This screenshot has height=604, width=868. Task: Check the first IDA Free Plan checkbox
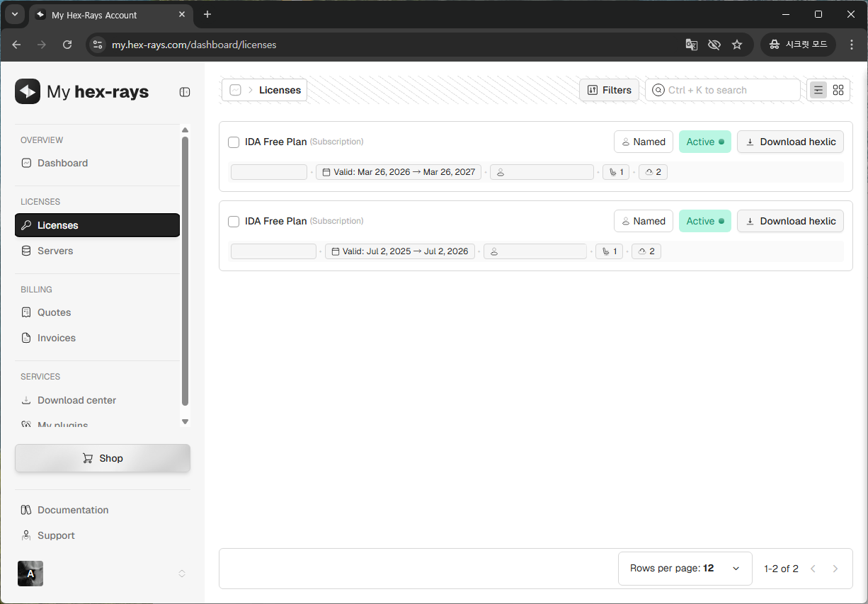[234, 142]
